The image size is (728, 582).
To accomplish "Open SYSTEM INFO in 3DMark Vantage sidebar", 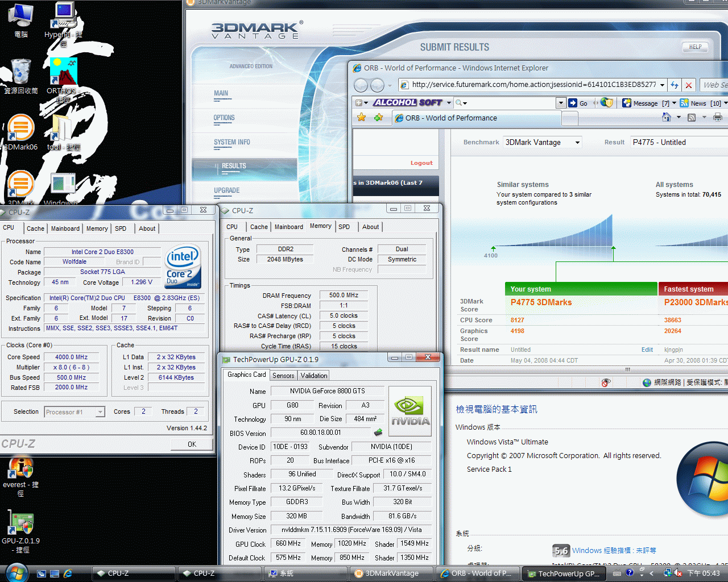I will tap(231, 142).
